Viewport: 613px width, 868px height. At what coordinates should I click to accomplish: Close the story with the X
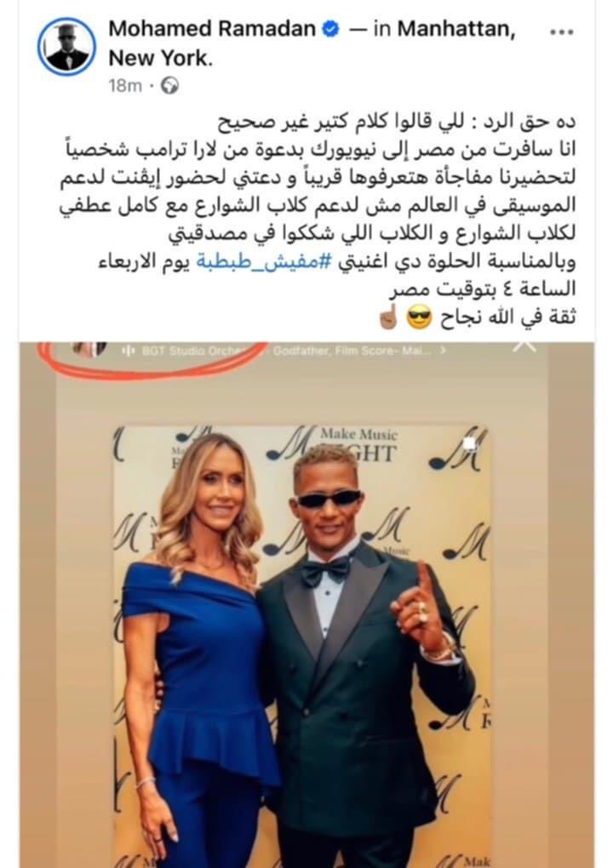click(x=524, y=346)
